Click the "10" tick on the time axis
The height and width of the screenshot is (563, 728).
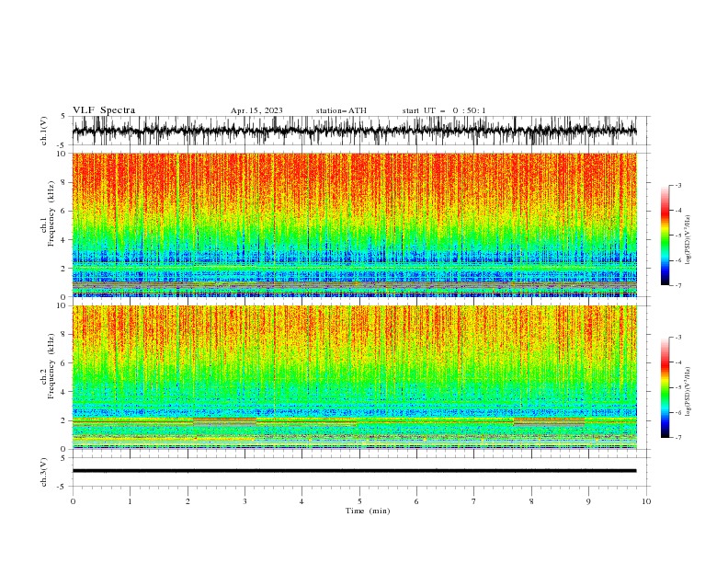(646, 501)
